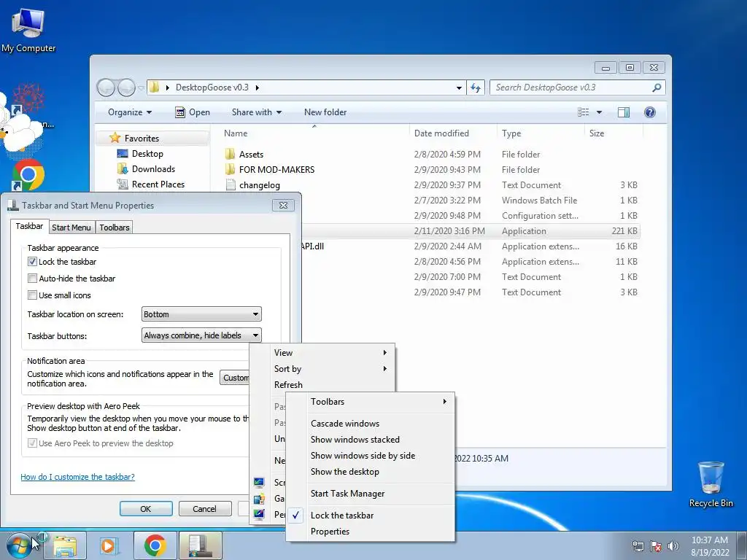
Task: Open the volume speaker tray icon
Action: point(673,546)
